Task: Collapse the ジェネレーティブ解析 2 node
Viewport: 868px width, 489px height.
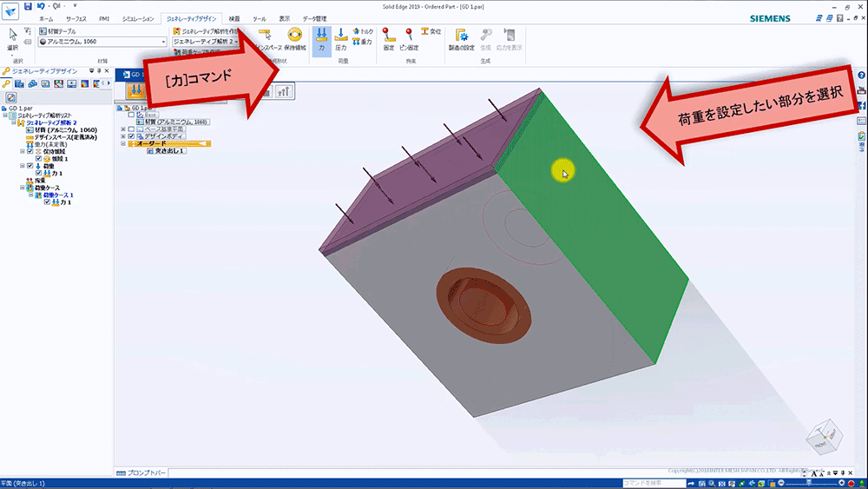Action: 13,122
